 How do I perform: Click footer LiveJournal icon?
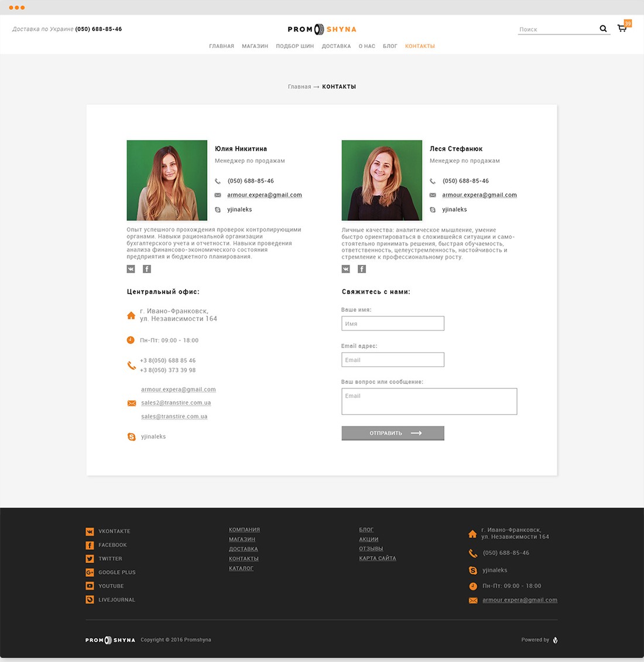point(90,599)
